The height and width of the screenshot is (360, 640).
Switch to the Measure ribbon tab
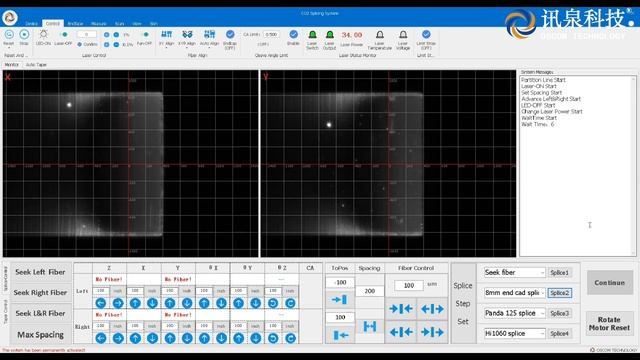[99, 24]
